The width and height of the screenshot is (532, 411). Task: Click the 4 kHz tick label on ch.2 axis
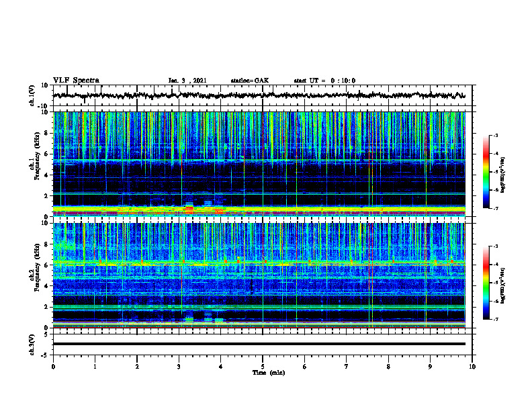[46, 286]
